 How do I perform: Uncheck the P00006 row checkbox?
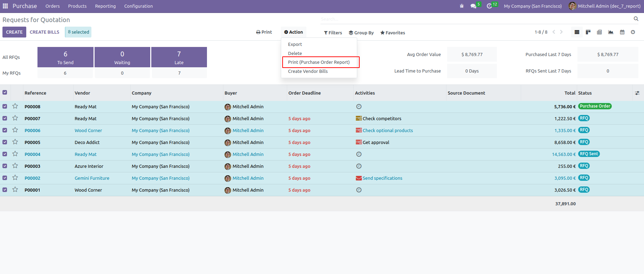pos(5,130)
